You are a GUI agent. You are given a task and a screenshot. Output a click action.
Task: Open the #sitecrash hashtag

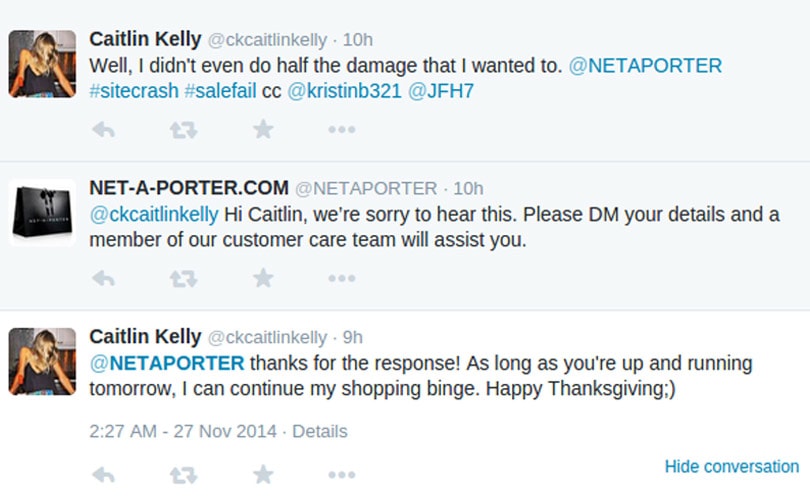point(134,91)
